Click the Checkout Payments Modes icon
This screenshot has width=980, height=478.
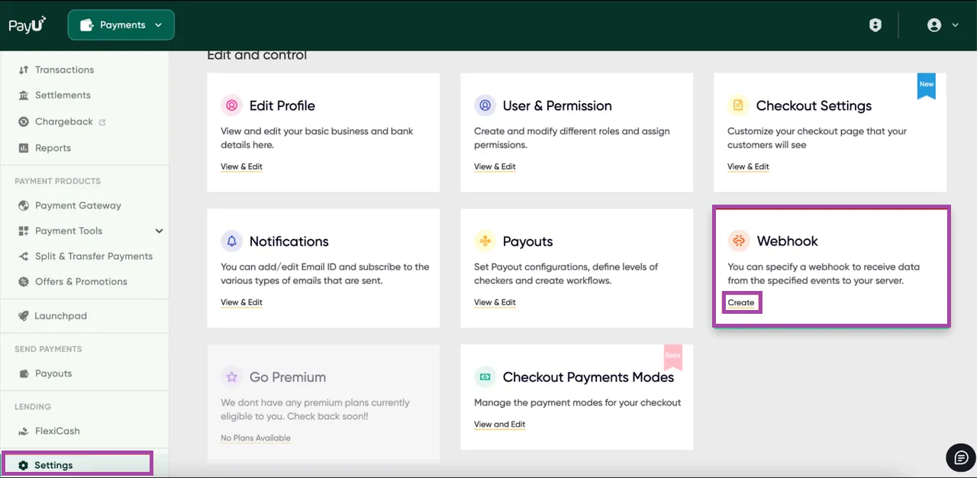pyautogui.click(x=485, y=377)
